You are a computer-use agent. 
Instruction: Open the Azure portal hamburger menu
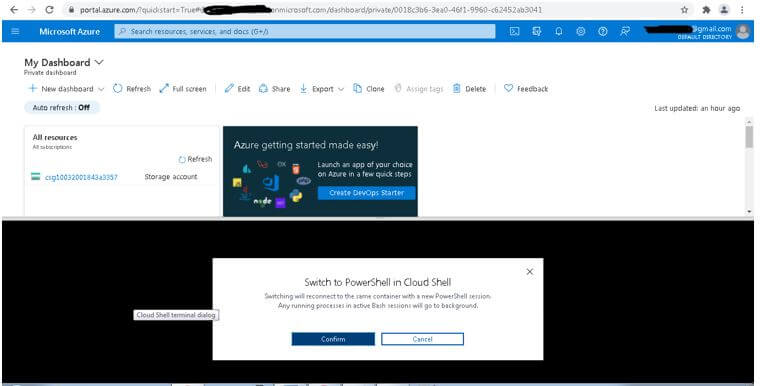[x=15, y=32]
